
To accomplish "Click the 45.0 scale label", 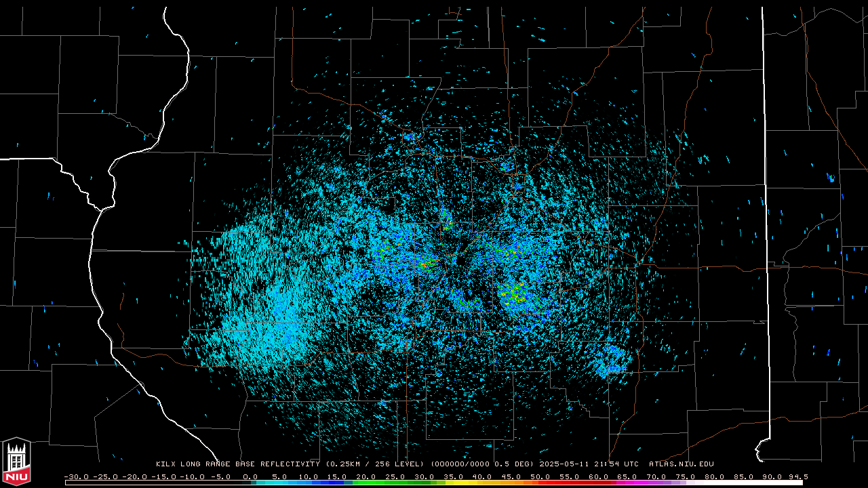I will (511, 476).
